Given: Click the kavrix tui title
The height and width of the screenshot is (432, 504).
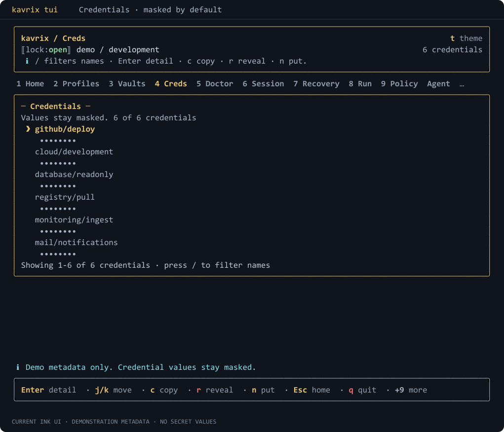Looking at the screenshot, I should (x=35, y=10).
